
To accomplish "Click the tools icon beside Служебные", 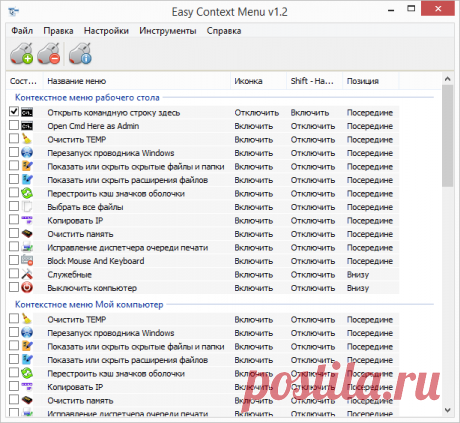I will pos(27,274).
